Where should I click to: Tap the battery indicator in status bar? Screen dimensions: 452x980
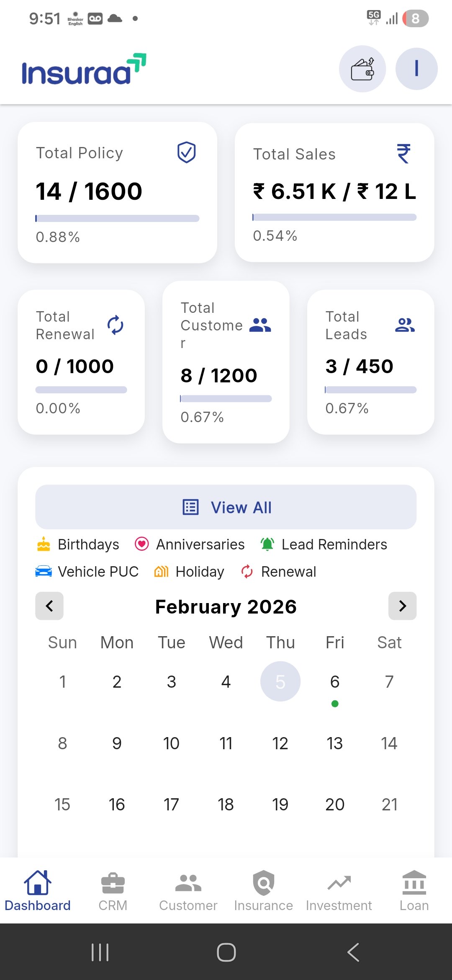pyautogui.click(x=415, y=18)
